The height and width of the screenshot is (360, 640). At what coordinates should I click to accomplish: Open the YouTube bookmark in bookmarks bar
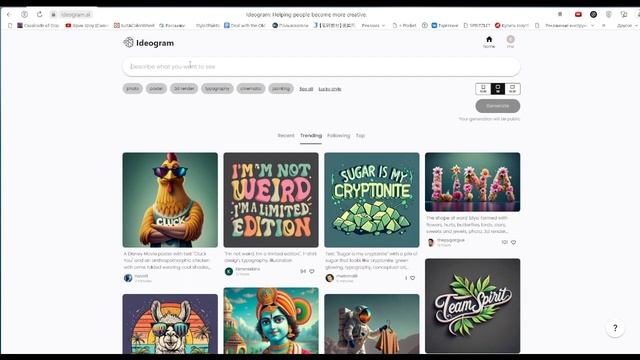click(87, 25)
